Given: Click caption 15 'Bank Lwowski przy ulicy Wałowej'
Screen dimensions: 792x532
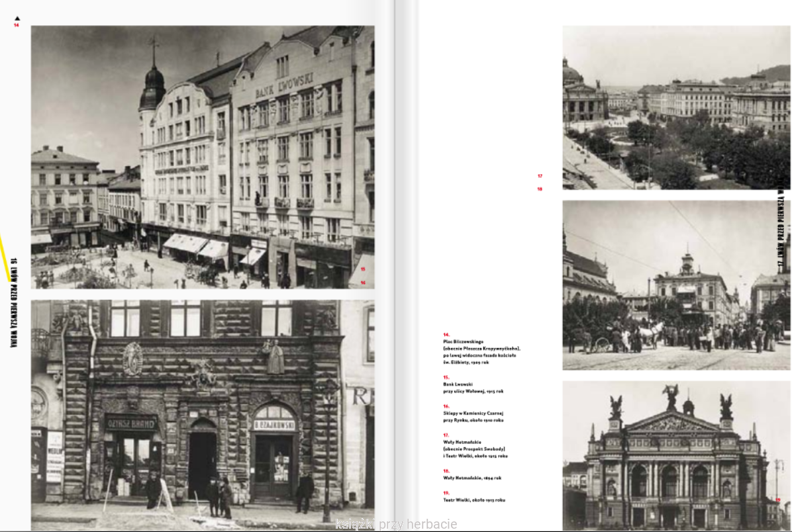Looking at the screenshot, I should pyautogui.click(x=473, y=387).
